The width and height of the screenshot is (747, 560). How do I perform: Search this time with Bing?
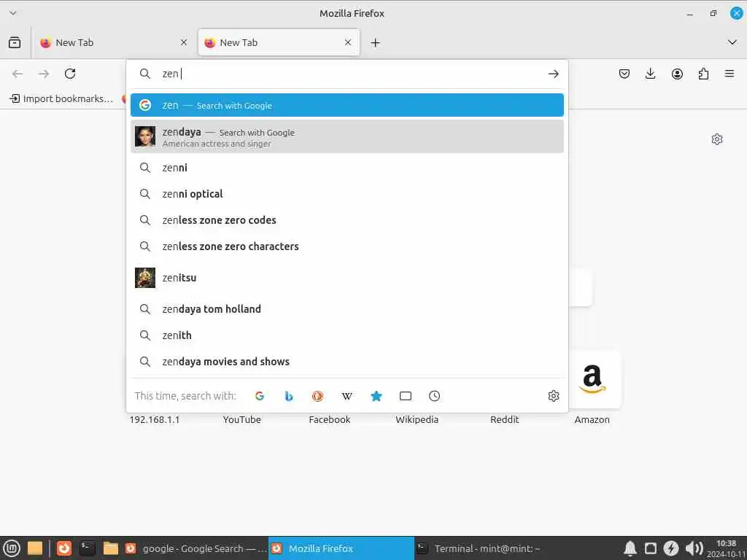point(289,396)
